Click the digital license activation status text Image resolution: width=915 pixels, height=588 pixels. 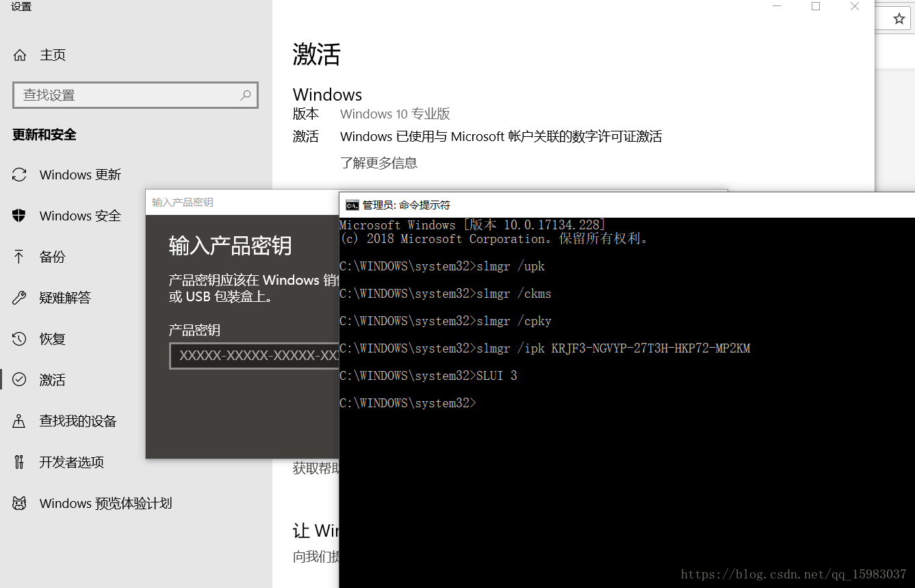pos(501,137)
